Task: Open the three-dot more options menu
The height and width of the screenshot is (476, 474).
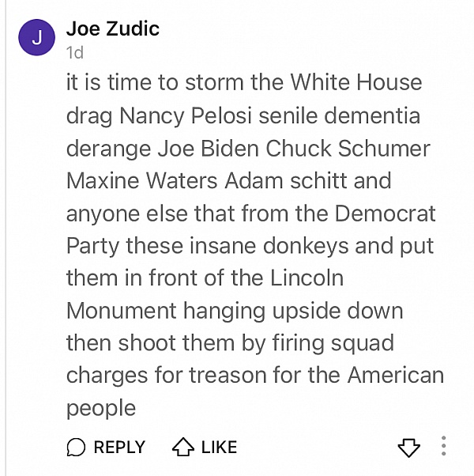Action: coord(444,446)
